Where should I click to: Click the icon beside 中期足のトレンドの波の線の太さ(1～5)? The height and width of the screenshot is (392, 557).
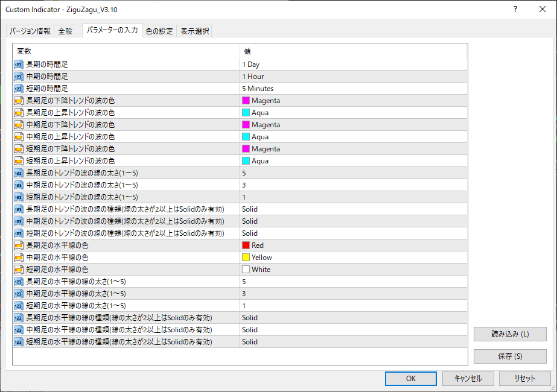click(x=19, y=185)
